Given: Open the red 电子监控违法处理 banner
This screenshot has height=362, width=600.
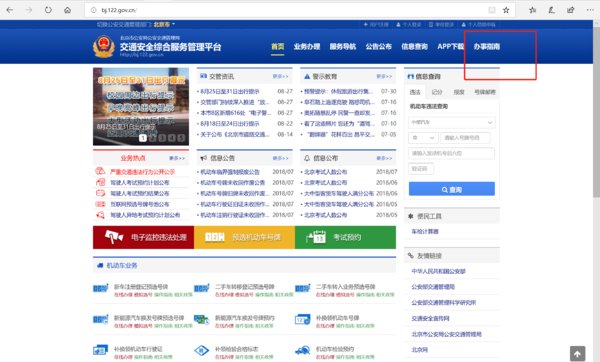Looking at the screenshot, I should coord(143,237).
